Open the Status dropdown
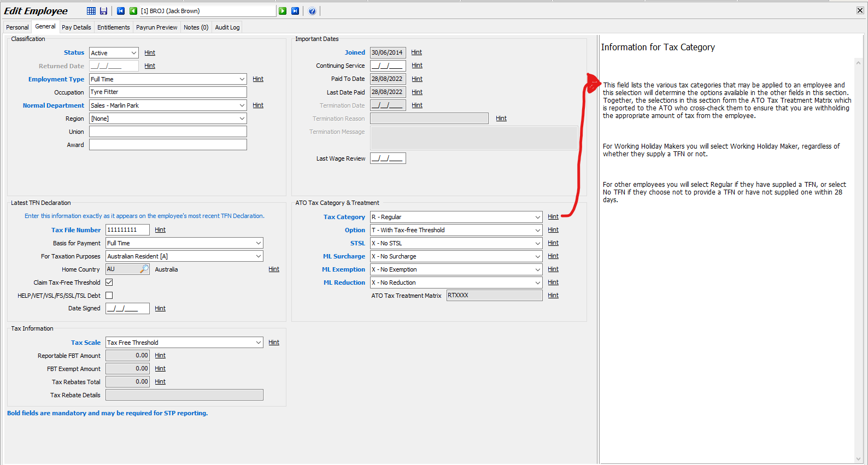The height and width of the screenshot is (465, 868). pos(134,53)
